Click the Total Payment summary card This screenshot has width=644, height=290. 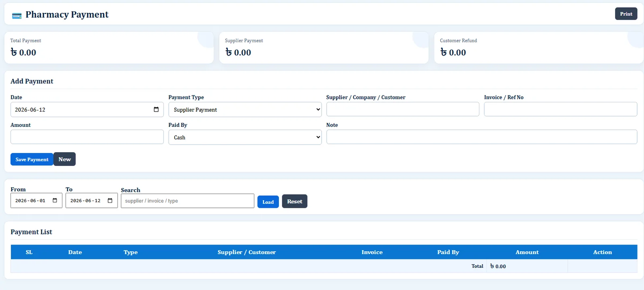point(109,48)
